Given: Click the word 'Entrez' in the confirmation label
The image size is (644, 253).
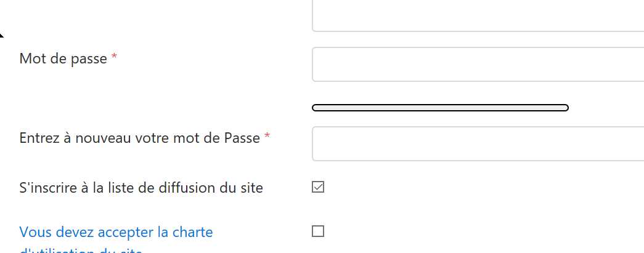Looking at the screenshot, I should [x=38, y=138].
